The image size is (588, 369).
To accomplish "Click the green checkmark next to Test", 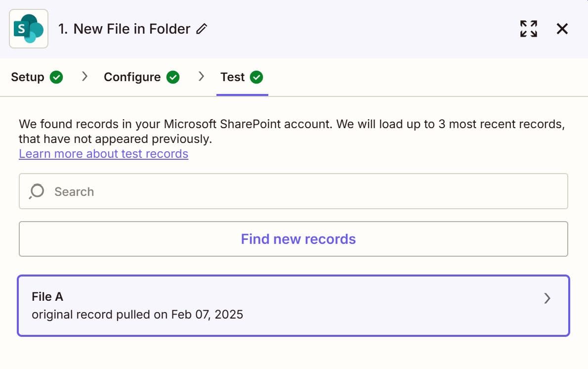I will pyautogui.click(x=256, y=77).
